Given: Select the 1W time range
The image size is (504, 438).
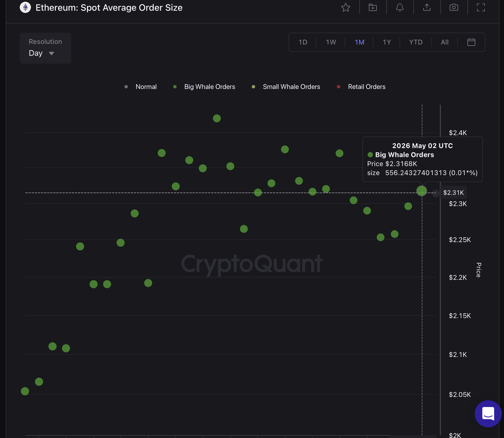Looking at the screenshot, I should (x=331, y=42).
